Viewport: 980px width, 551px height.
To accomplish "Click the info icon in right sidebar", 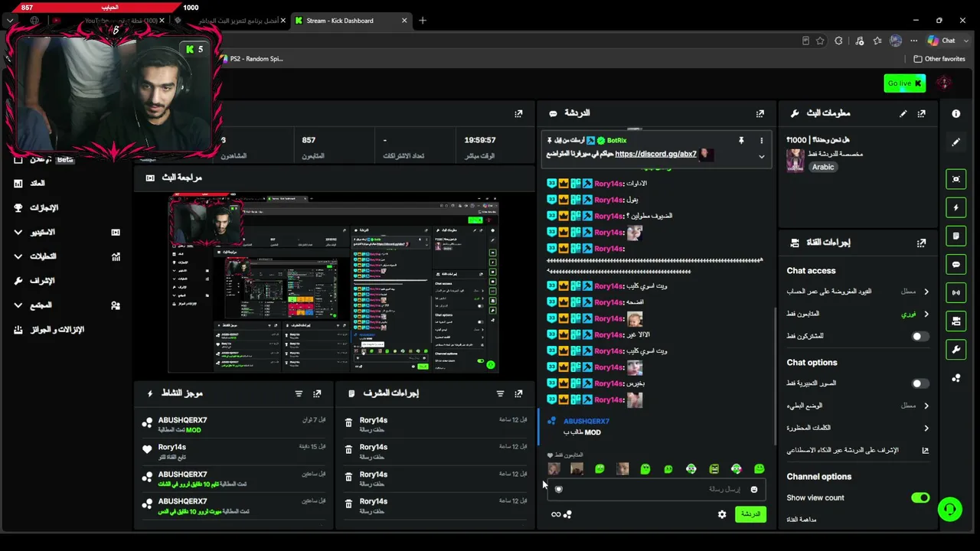I will (955, 113).
